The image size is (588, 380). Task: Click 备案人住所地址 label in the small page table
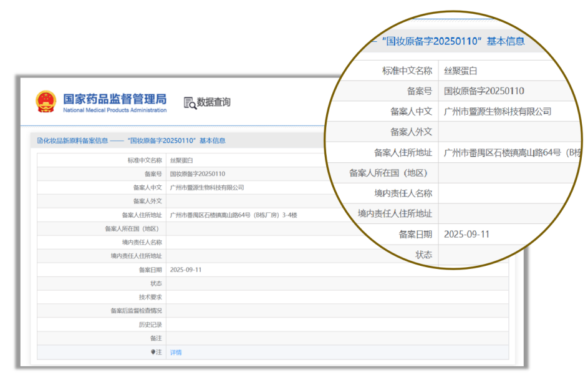coord(142,215)
